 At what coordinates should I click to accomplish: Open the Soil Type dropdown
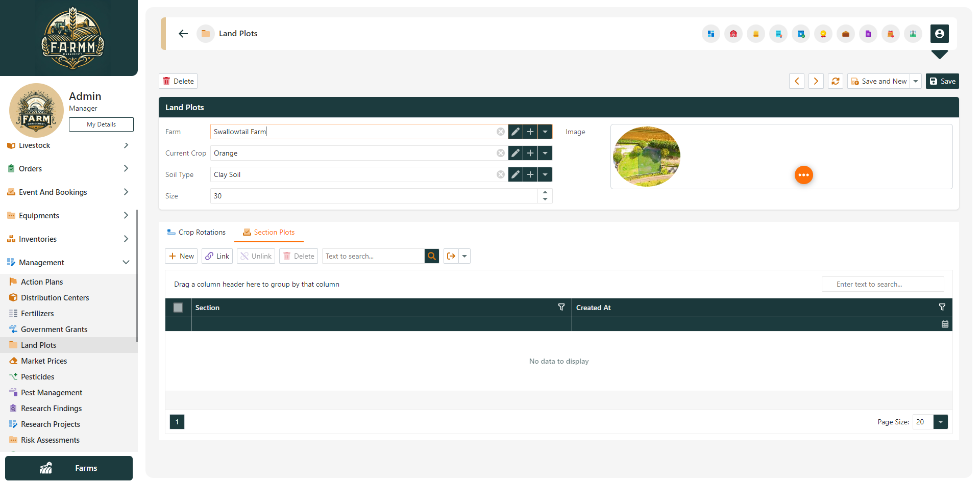pyautogui.click(x=545, y=174)
